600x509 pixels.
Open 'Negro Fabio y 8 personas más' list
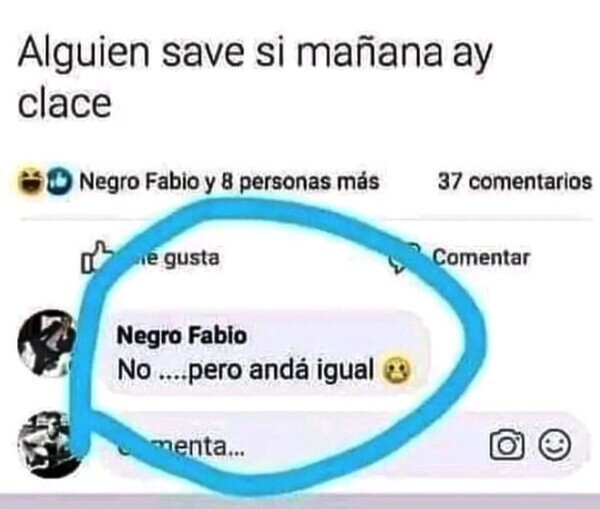(x=229, y=181)
